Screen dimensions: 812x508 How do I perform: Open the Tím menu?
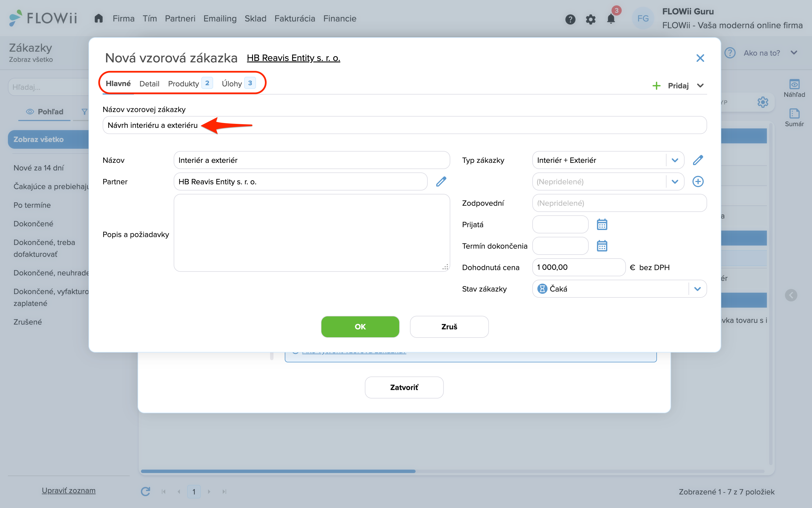click(150, 18)
